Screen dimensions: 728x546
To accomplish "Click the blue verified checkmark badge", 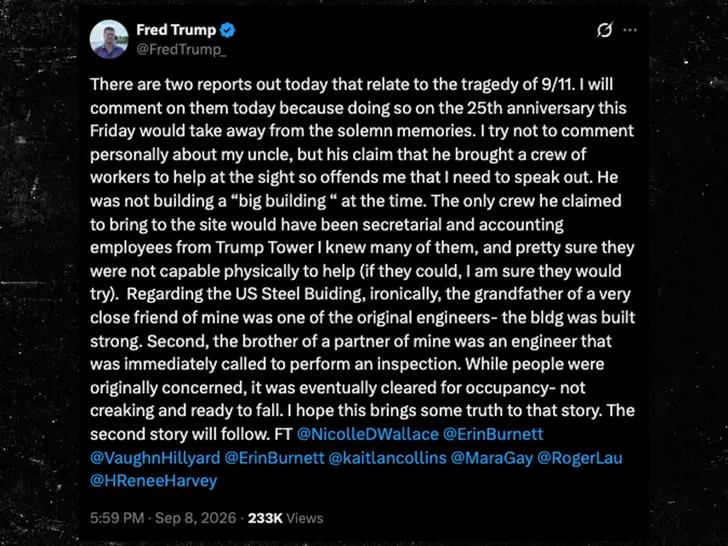I will pos(228,30).
